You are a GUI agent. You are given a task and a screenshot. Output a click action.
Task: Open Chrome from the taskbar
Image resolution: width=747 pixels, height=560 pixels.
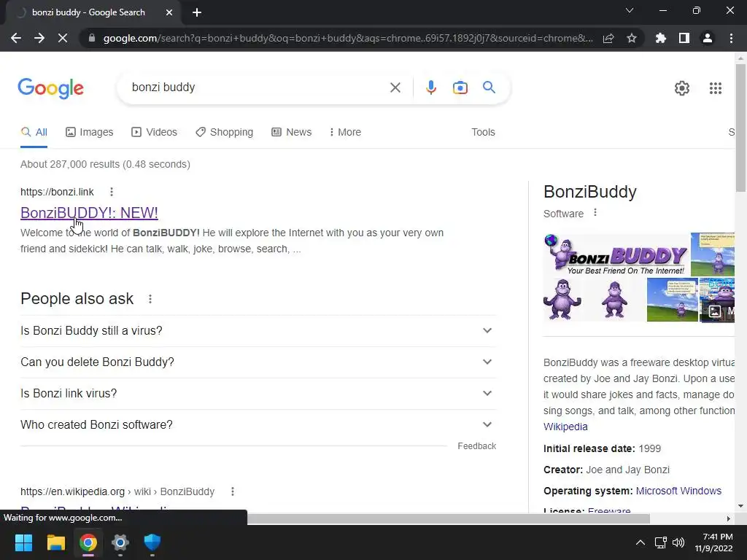tap(88, 542)
